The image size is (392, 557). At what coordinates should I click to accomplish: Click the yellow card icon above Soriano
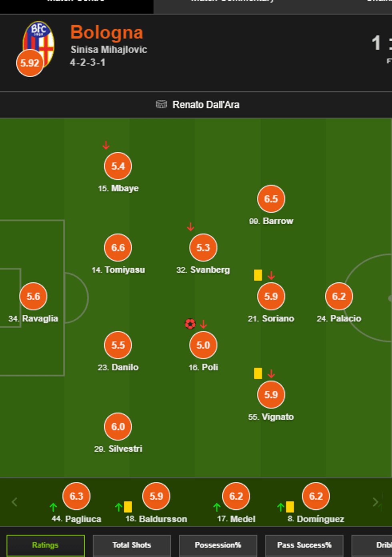[x=258, y=275]
